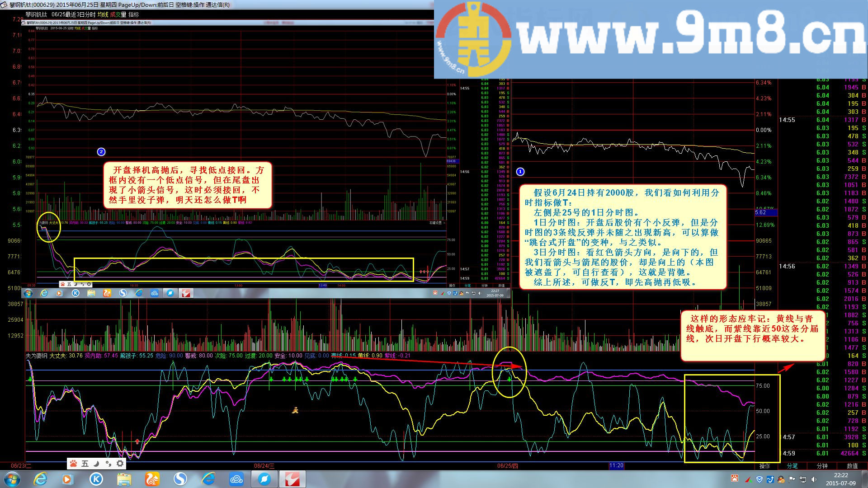Click the 06/24/三 date label
This screenshot has width=868, height=488.
pyautogui.click(x=264, y=466)
